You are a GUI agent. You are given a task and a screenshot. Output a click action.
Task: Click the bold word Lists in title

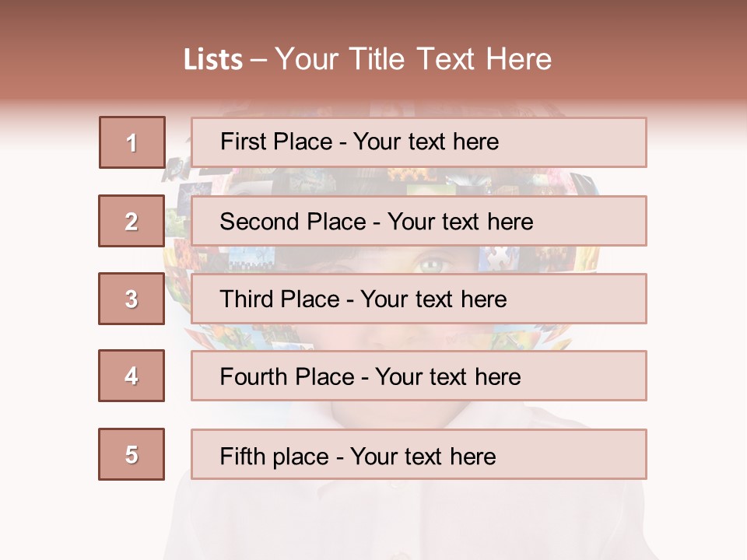213,59
